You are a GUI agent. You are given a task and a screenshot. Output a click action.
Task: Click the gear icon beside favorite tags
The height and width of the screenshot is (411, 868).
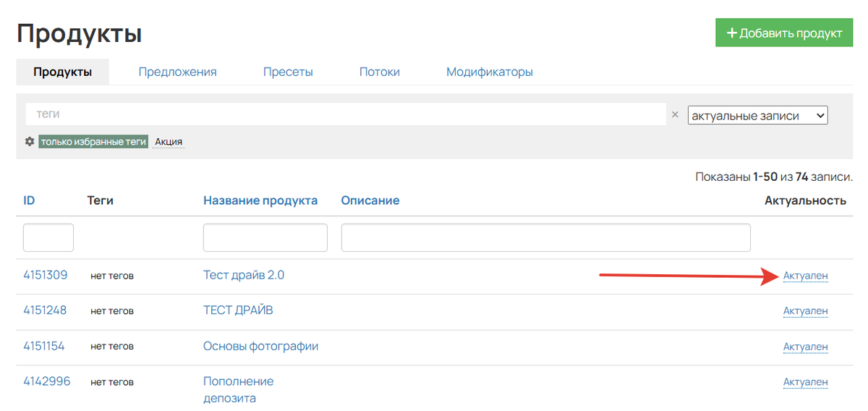click(x=30, y=142)
